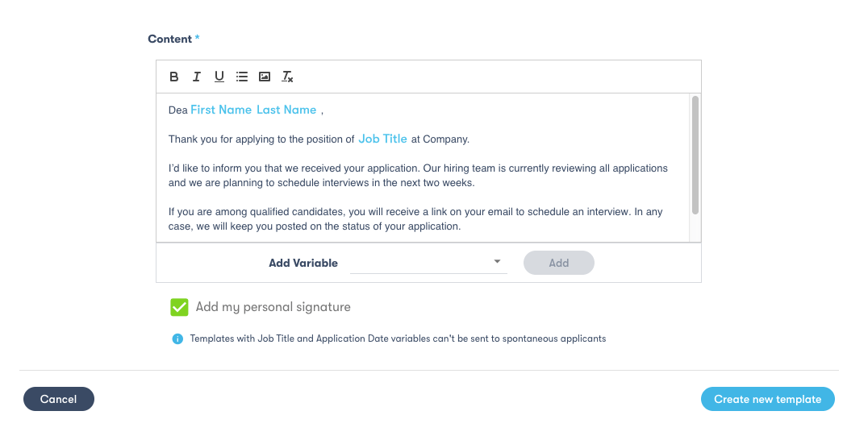Insert an image using the picture icon
The image size is (868, 436).
[x=265, y=77]
